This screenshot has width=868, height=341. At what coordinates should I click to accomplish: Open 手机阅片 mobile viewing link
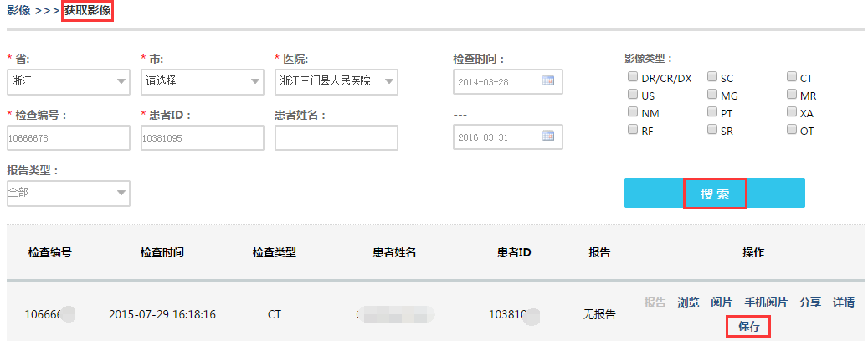point(766,302)
